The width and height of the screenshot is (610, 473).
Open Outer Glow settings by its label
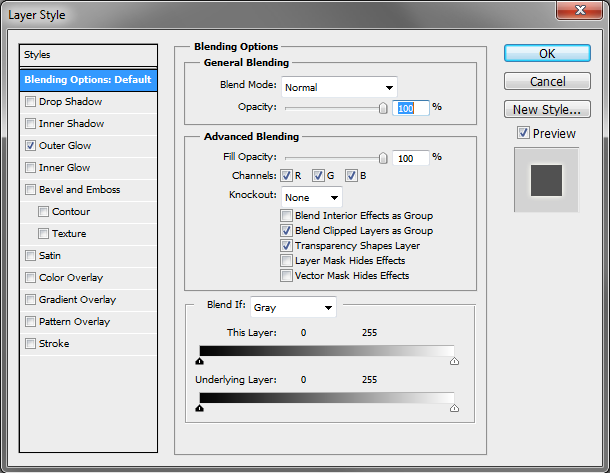tap(65, 145)
